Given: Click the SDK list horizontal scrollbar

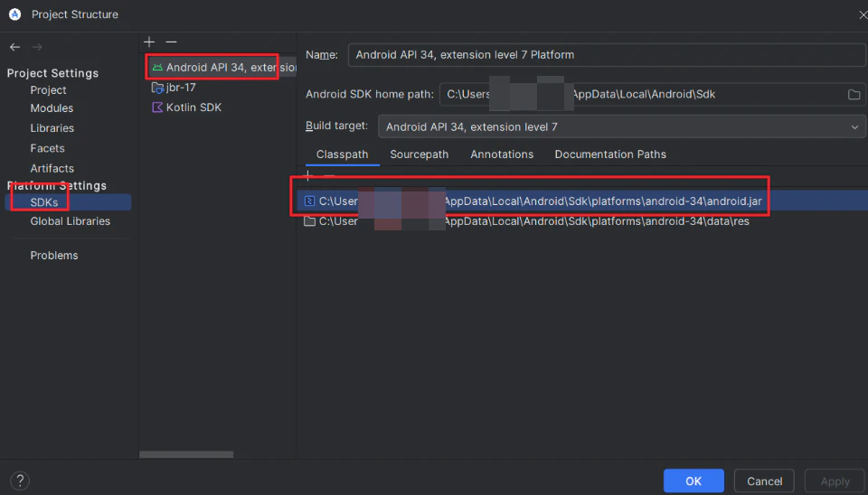Looking at the screenshot, I should [x=186, y=454].
